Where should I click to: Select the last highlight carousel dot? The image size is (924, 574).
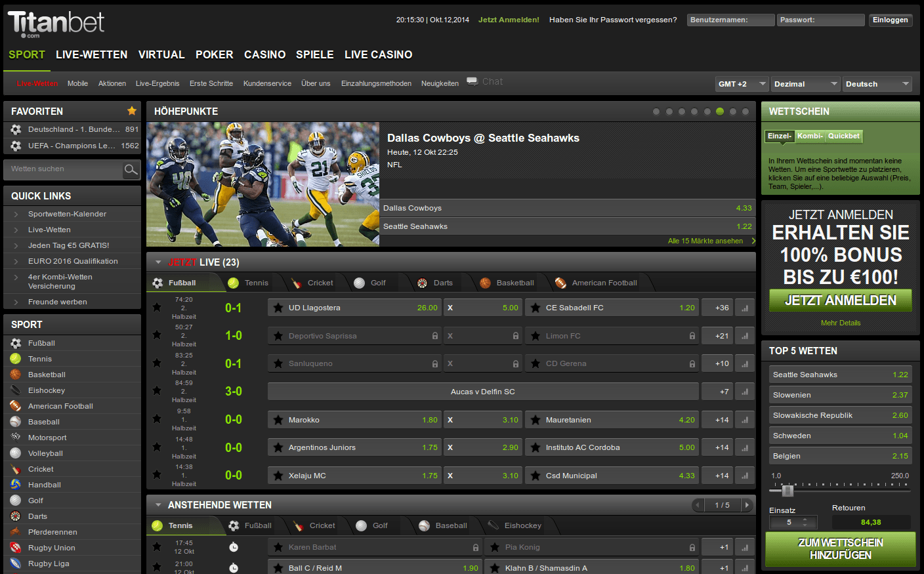745,112
